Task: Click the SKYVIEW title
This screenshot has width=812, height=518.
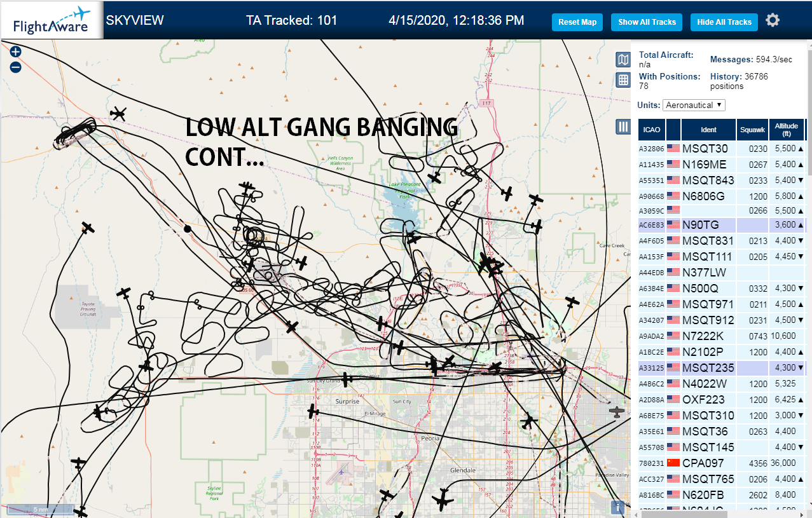Action: [x=135, y=20]
